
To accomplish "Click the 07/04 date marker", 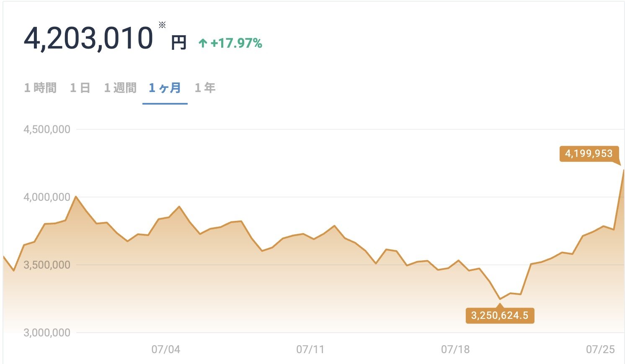I will tap(165, 348).
